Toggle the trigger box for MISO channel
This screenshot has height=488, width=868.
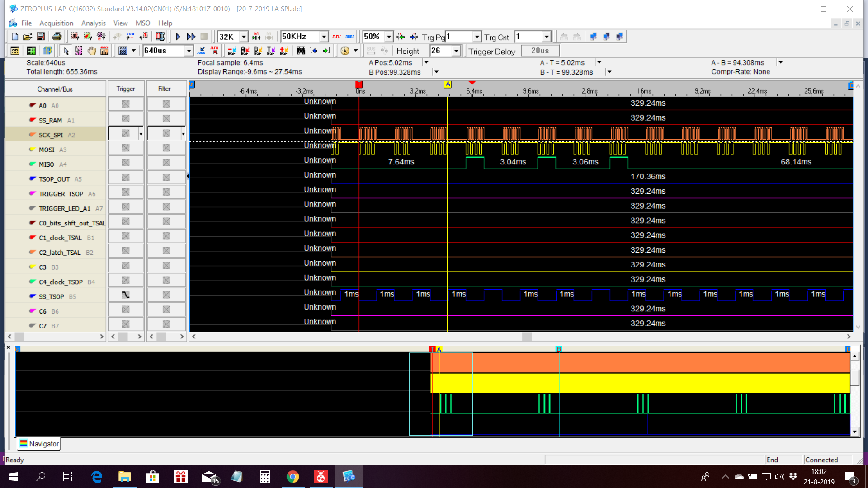126,163
